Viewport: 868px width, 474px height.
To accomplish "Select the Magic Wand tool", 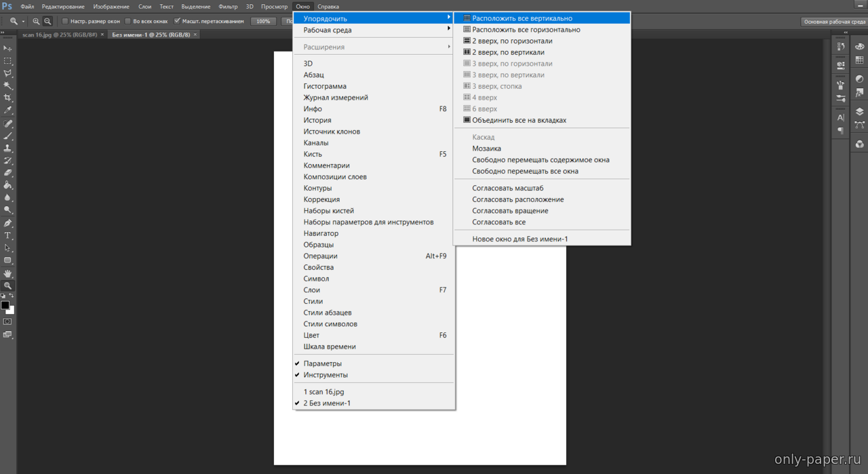I will click(x=8, y=85).
